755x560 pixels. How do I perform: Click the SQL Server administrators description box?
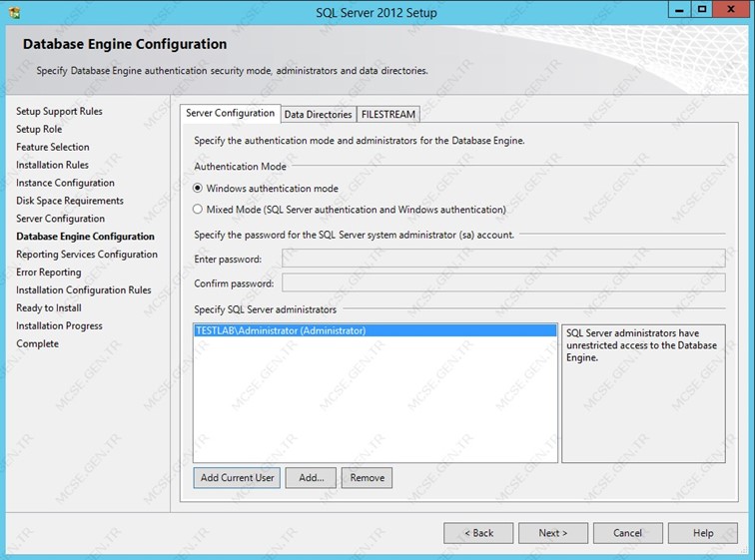(x=643, y=393)
